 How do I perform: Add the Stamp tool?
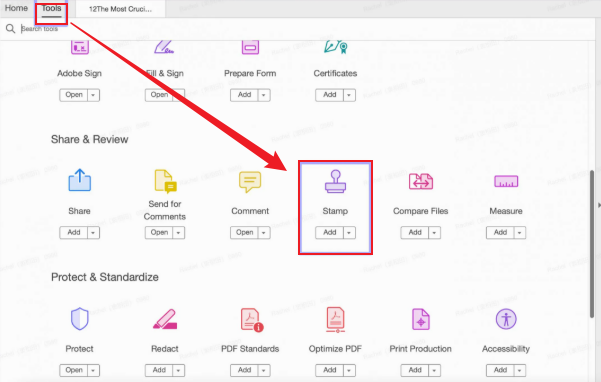(329, 233)
